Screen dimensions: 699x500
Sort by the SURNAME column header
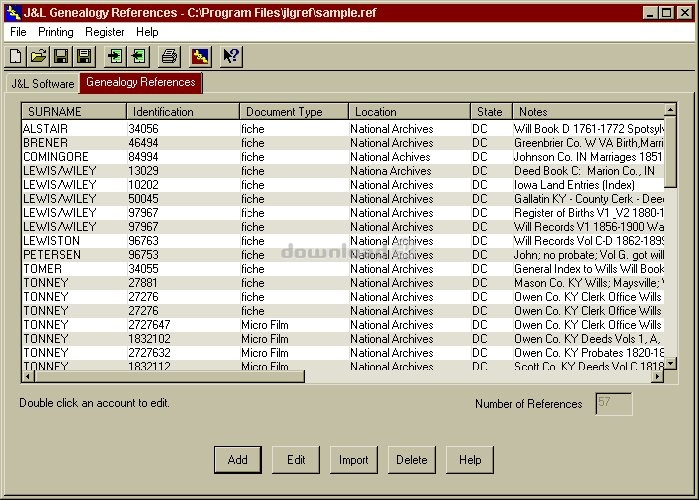tap(74, 112)
